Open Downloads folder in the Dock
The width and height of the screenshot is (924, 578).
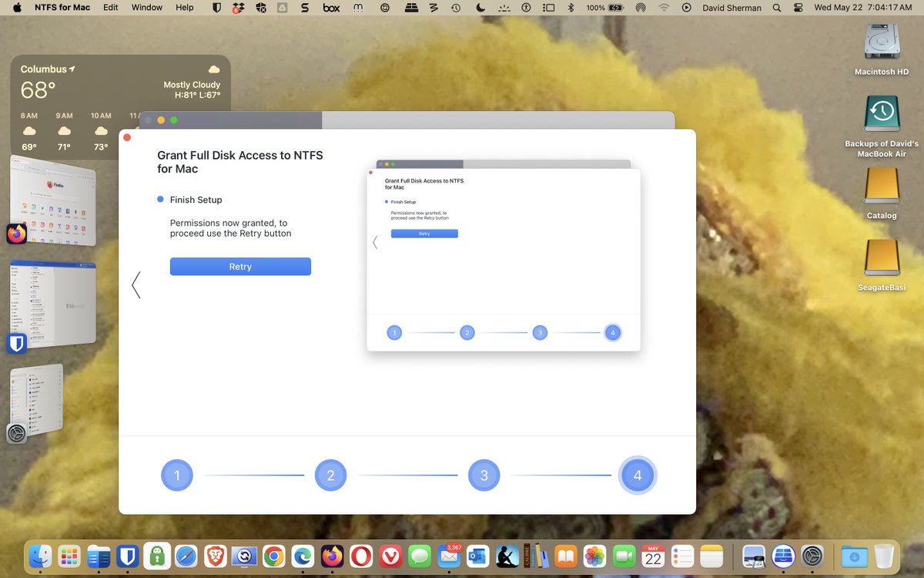tap(855, 556)
